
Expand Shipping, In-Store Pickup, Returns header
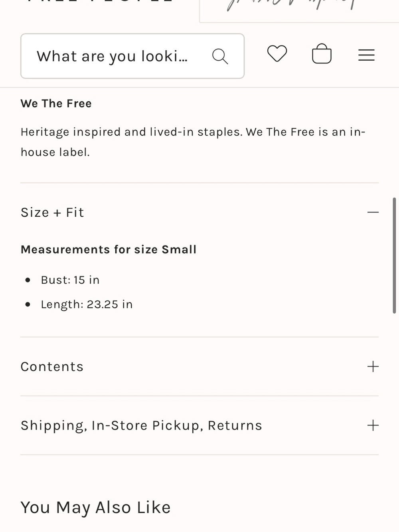(199, 425)
